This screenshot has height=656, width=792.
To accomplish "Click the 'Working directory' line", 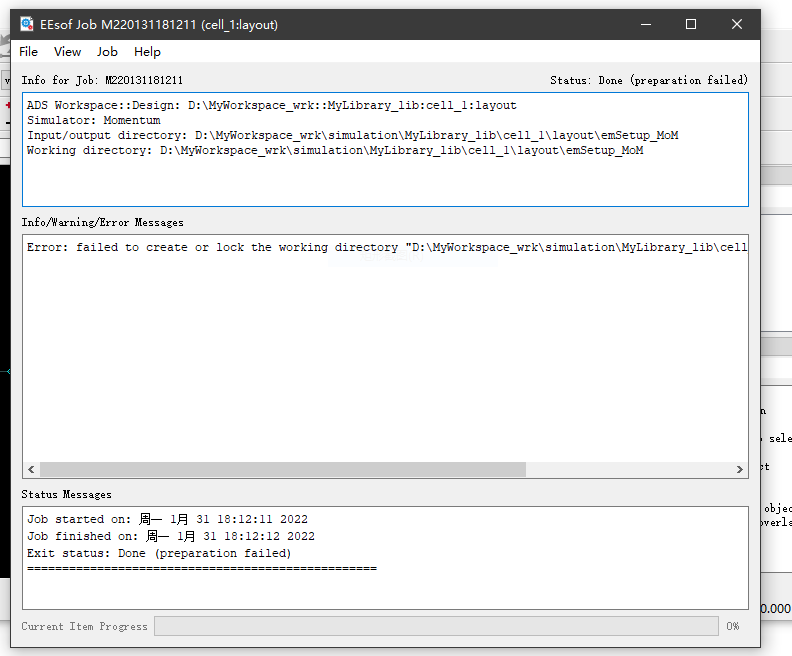I will [335, 150].
